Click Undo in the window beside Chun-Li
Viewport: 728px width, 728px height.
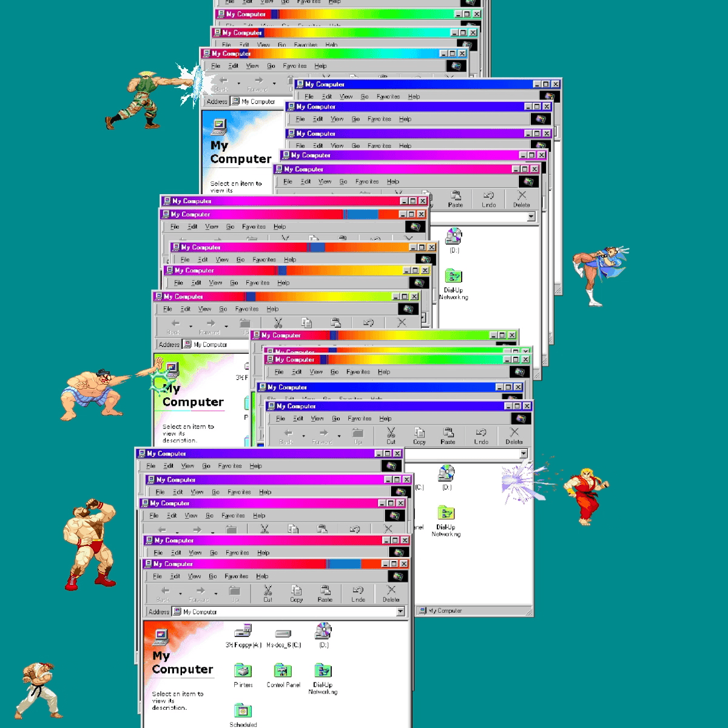tap(489, 199)
